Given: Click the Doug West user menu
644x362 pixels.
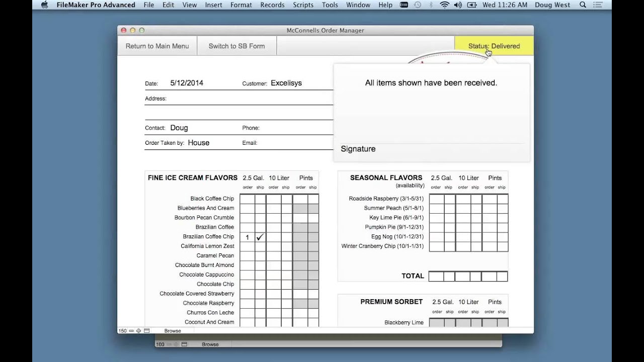Looking at the screenshot, I should click(x=552, y=5).
